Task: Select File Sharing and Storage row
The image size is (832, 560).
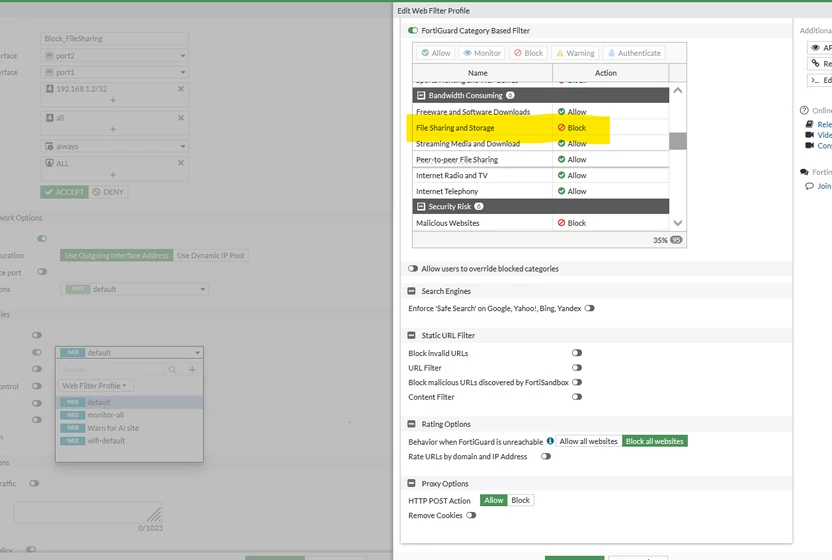Action: pos(541,128)
